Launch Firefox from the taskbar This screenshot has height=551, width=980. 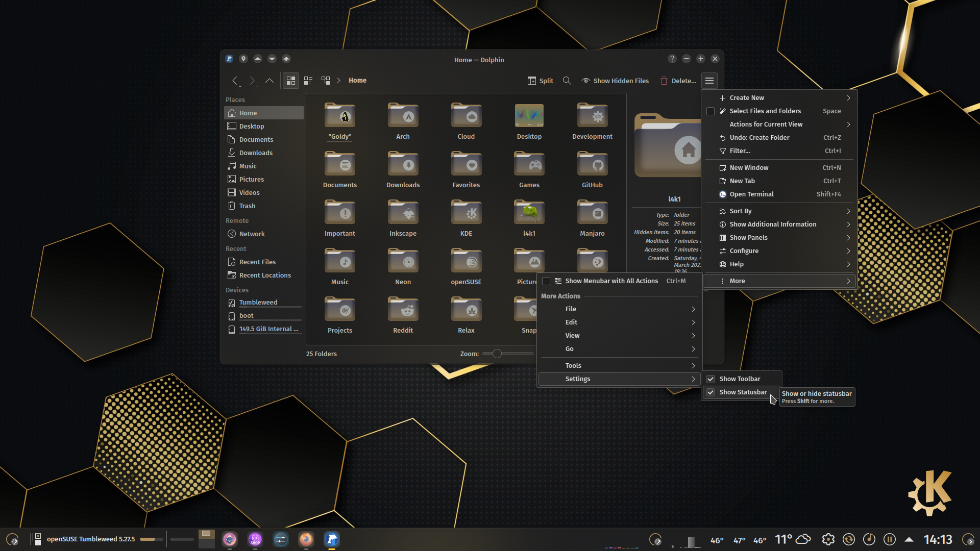(306, 539)
